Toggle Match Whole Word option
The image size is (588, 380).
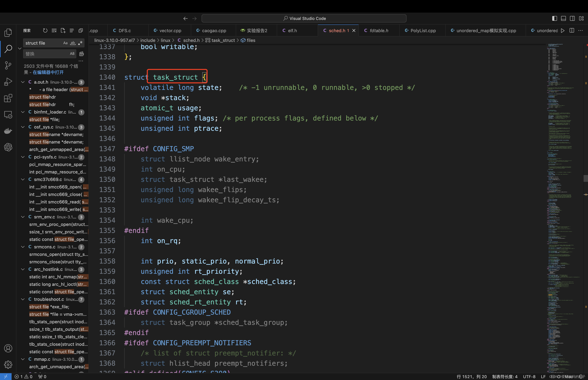click(73, 43)
